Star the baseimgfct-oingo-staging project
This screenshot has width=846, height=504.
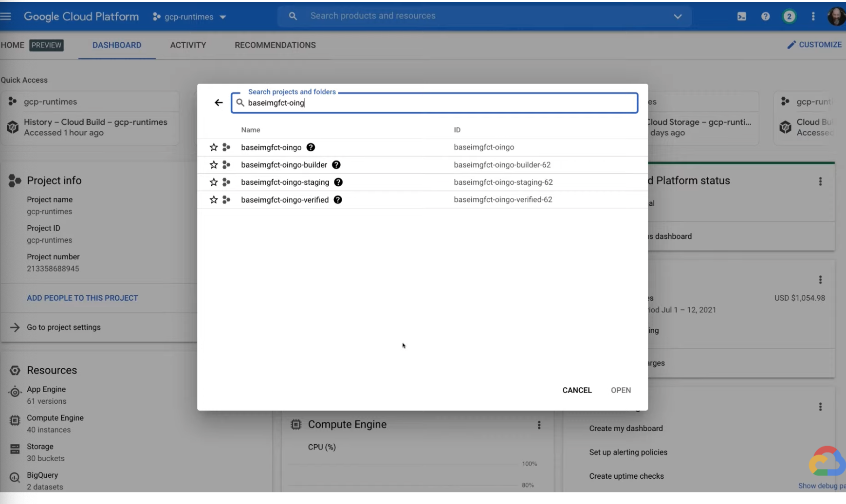pyautogui.click(x=214, y=182)
